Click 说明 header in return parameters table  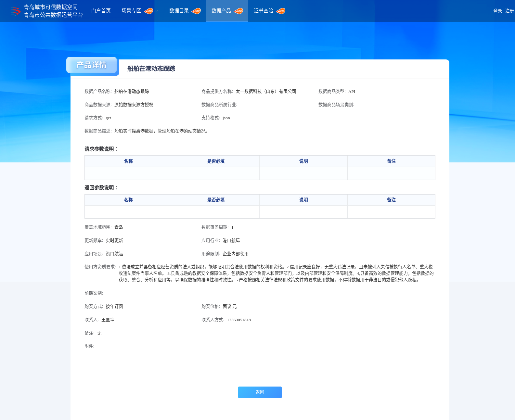click(x=303, y=200)
